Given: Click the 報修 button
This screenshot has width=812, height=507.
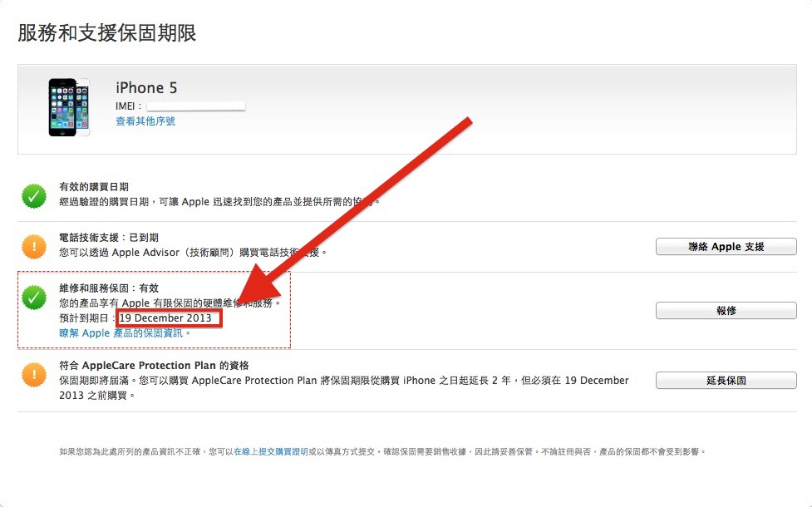Looking at the screenshot, I should (x=726, y=311).
